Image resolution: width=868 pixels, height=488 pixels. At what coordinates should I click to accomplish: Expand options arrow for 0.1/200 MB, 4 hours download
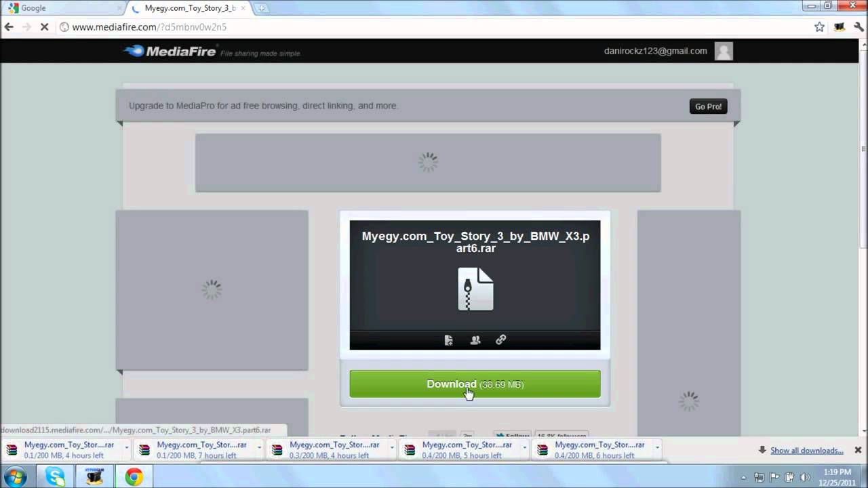click(x=126, y=448)
